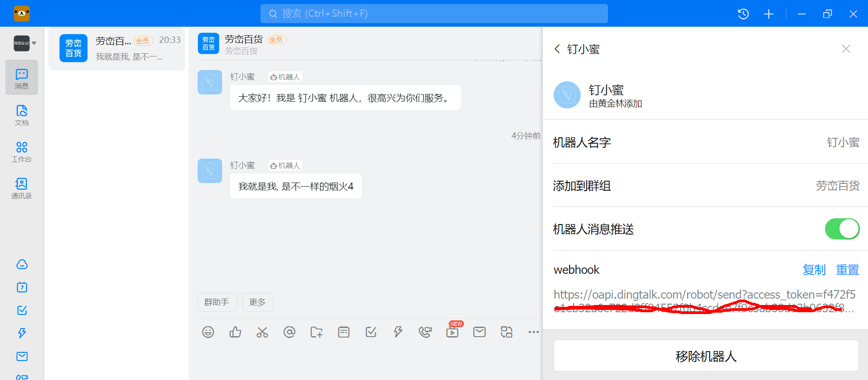Viewport: 868px width, 380px height.
Task: Click the @ mention icon
Action: [x=289, y=332]
